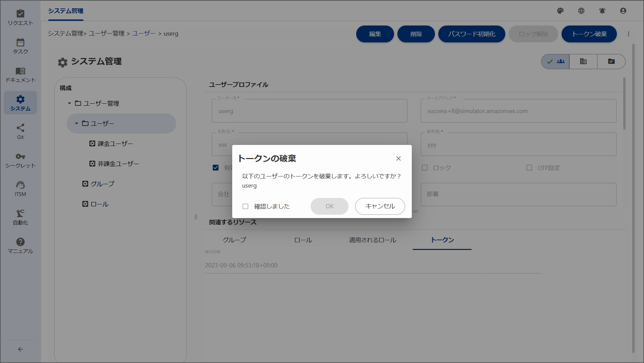Screen dimensions: 644x363
Task: Check the 確認しました checkbox
Action: click(245, 206)
